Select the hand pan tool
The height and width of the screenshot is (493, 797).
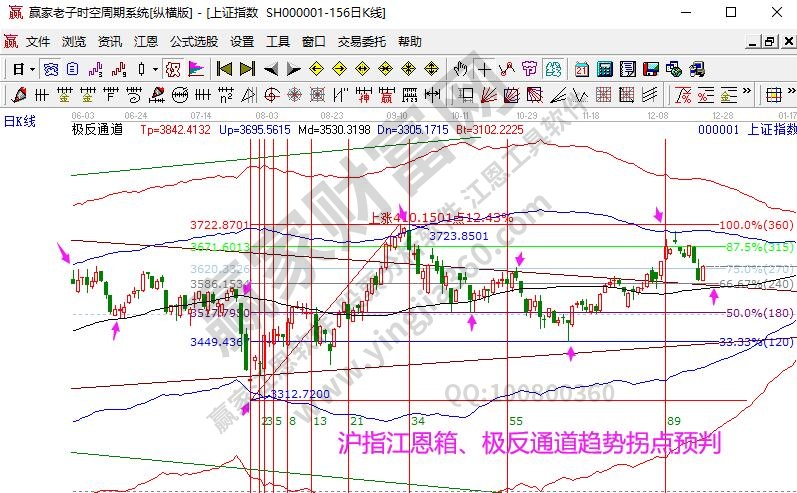click(x=461, y=69)
